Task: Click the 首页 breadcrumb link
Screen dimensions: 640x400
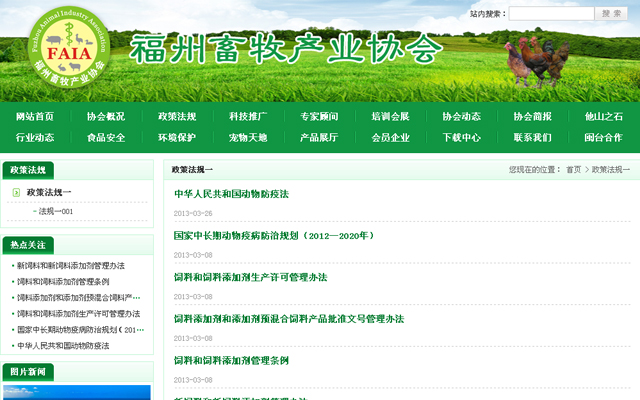Action: [573, 169]
